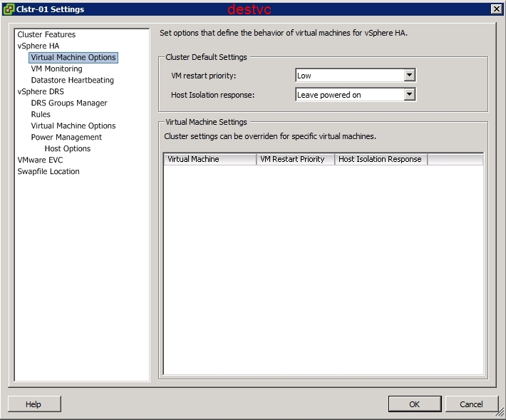Screen dimensions: 506x420
Task: Click the Host Isolation response label
Action: point(212,95)
